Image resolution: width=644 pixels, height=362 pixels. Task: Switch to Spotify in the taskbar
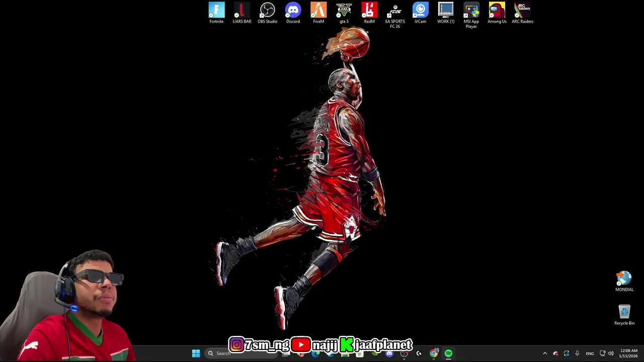(x=448, y=353)
